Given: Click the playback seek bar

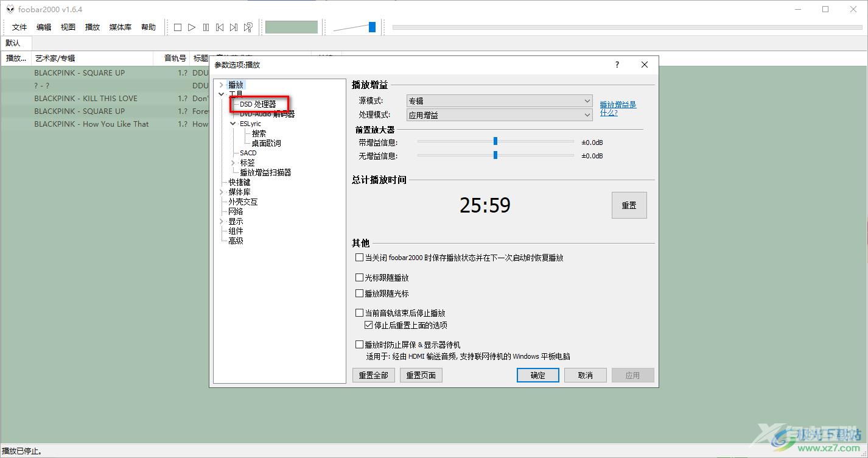Looking at the screenshot, I should click(x=627, y=27).
